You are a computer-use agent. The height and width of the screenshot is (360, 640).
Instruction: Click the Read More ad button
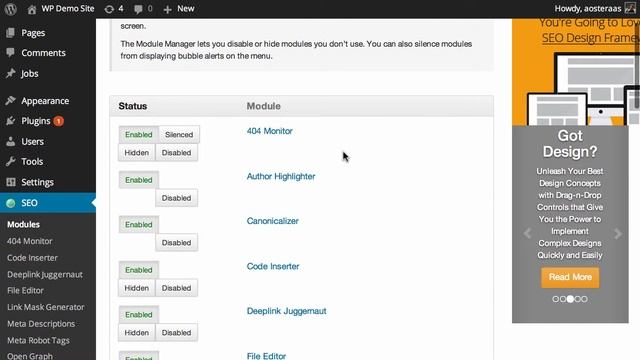point(570,278)
